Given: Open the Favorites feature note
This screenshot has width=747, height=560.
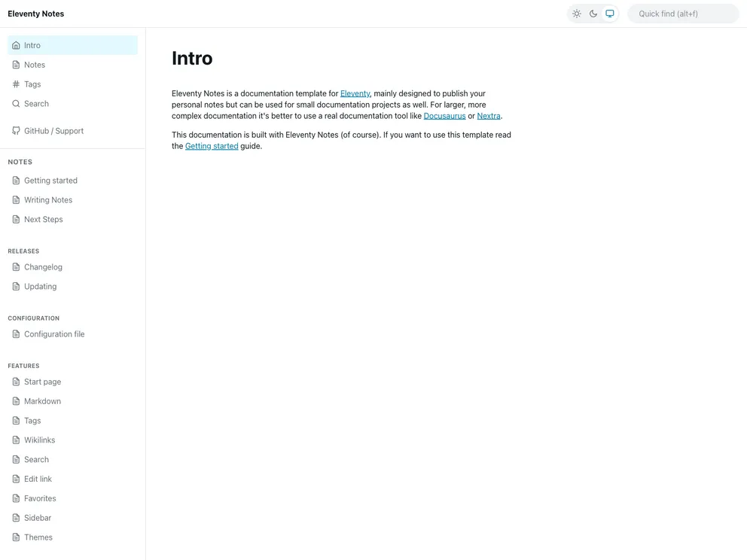Looking at the screenshot, I should pos(73,498).
